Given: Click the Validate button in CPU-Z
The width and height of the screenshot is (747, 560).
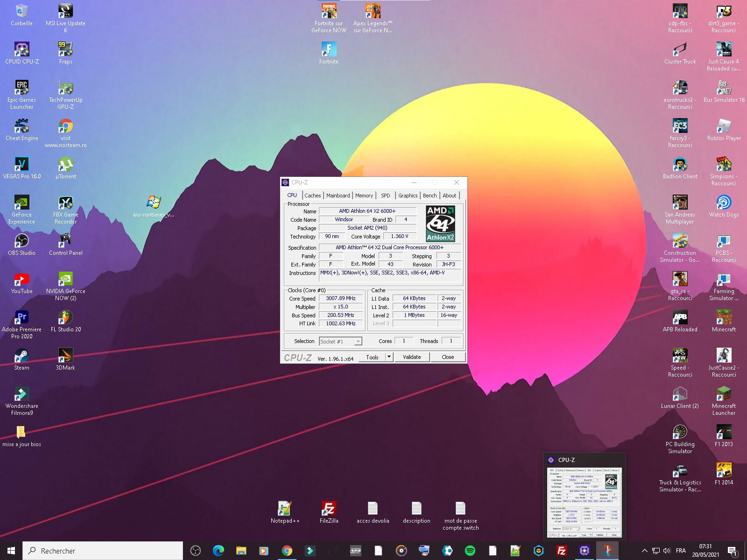Looking at the screenshot, I should 412,357.
